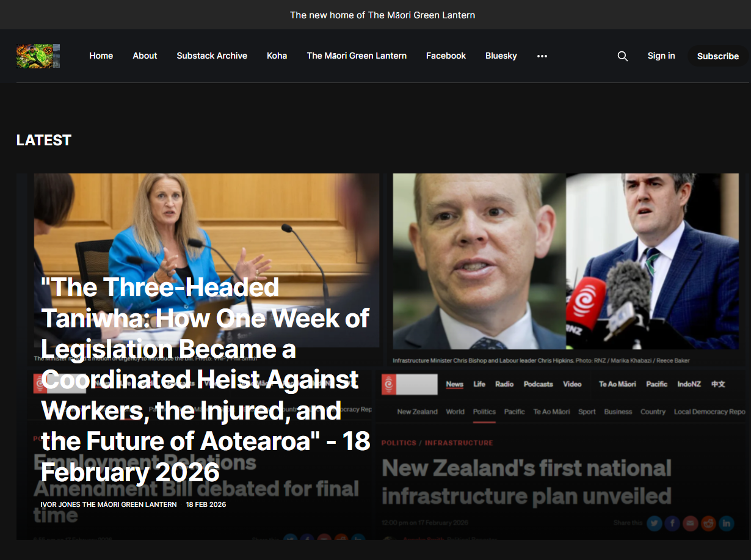The image size is (751, 560).
Task: Click the LATEST section heading
Action: pos(44,140)
